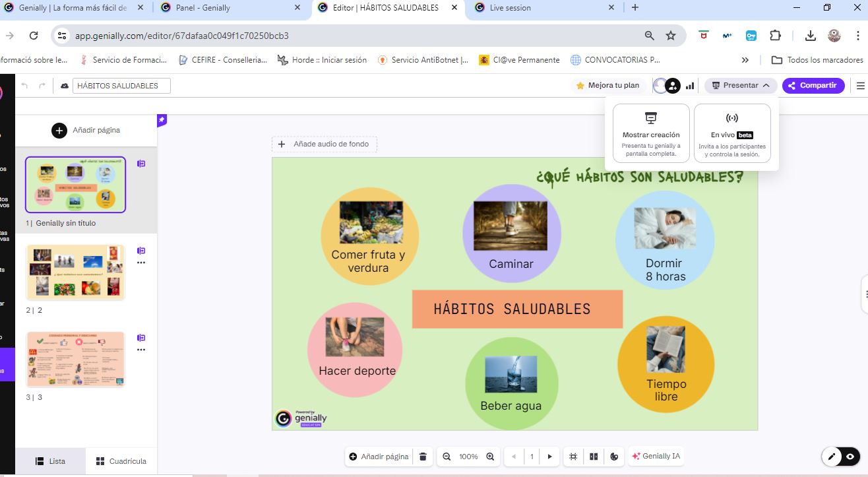Open the color palette theme icon
This screenshot has width=868, height=477.
614,457
